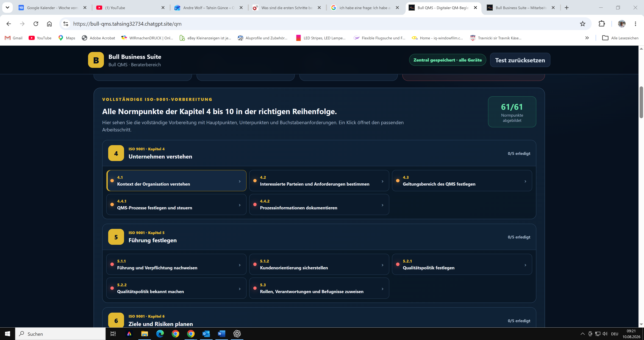Open Word from the taskbar
This screenshot has height=340, width=644.
pos(222,334)
